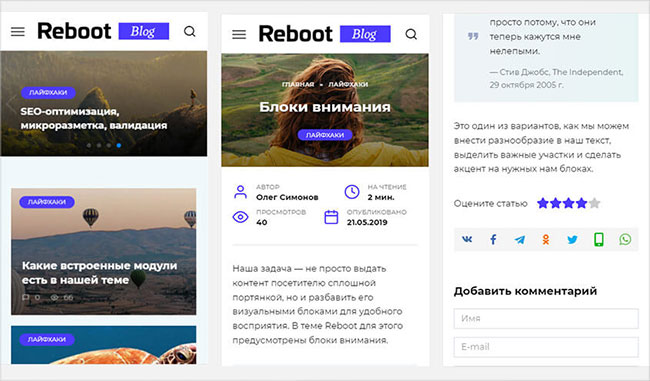Share article on WhatsApp
This screenshot has width=650, height=381.
[625, 239]
